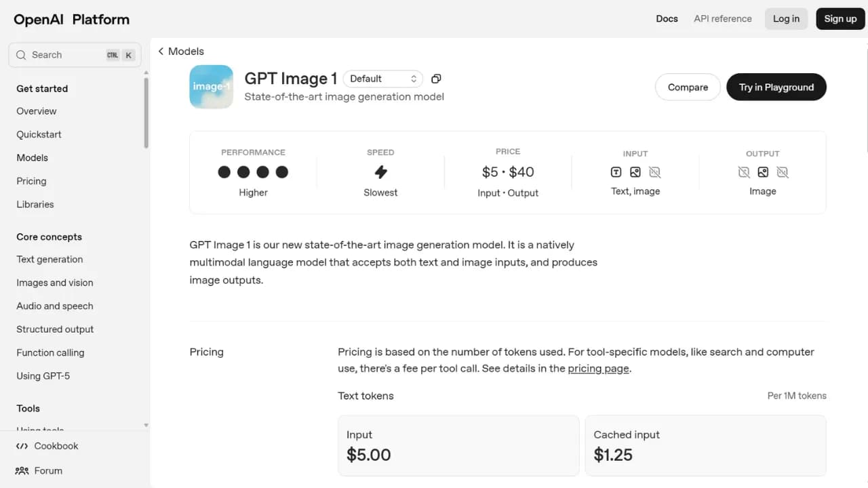The width and height of the screenshot is (868, 488).
Task: Click the Compare button
Action: (688, 87)
